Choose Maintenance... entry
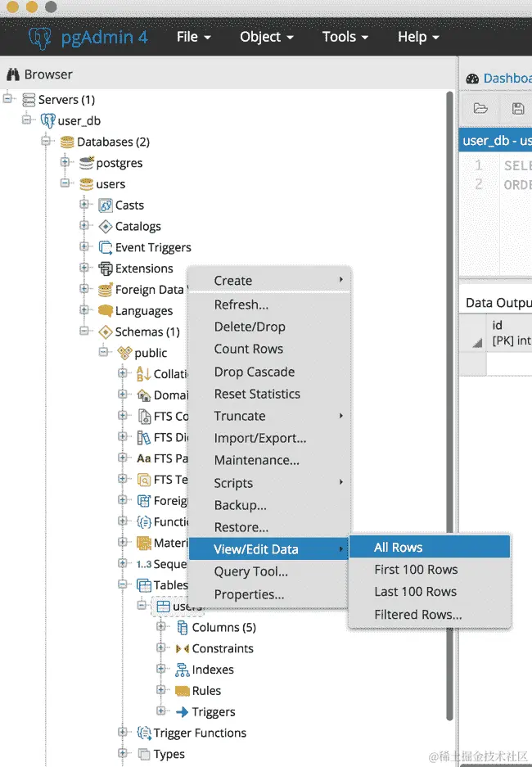This screenshot has height=767, width=532. [x=269, y=461]
